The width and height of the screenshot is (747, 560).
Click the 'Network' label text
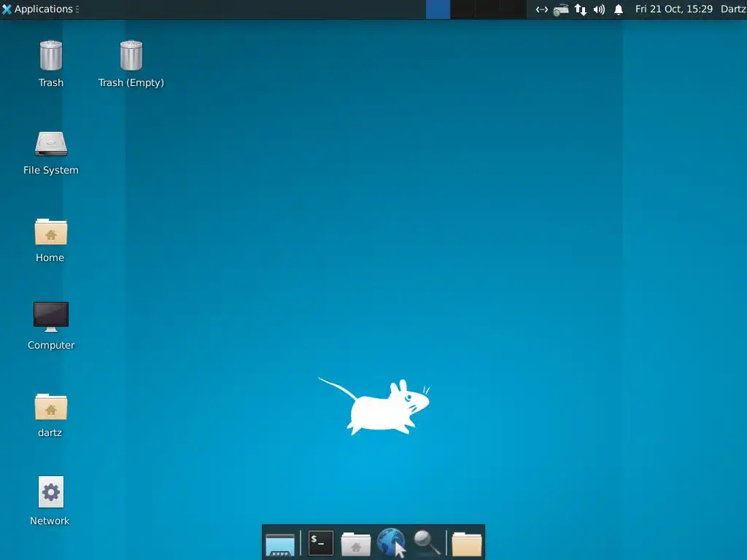50,521
